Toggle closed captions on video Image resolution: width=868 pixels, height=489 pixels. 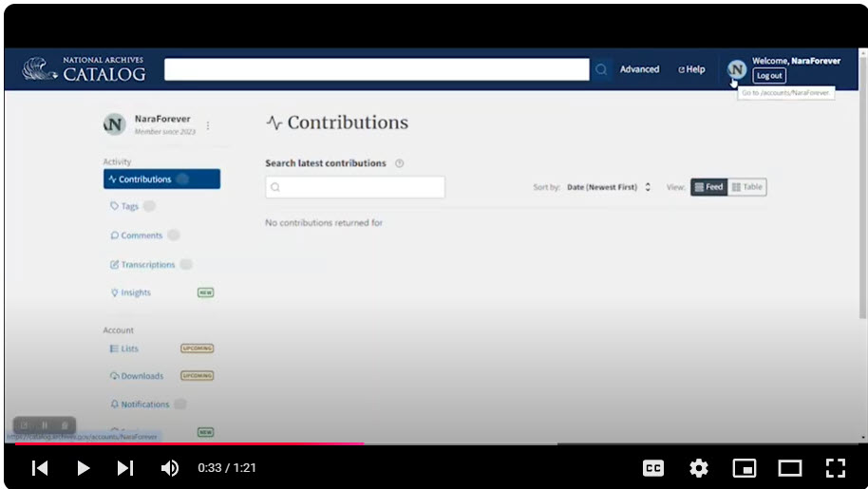(x=653, y=468)
